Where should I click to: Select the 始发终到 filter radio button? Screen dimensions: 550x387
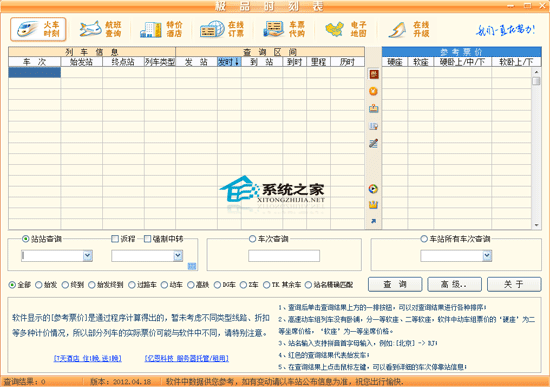tap(92, 285)
